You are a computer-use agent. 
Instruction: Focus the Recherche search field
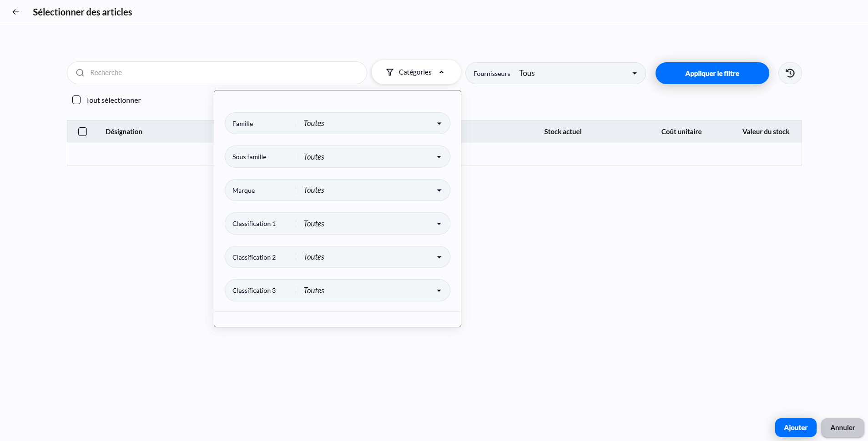click(217, 73)
